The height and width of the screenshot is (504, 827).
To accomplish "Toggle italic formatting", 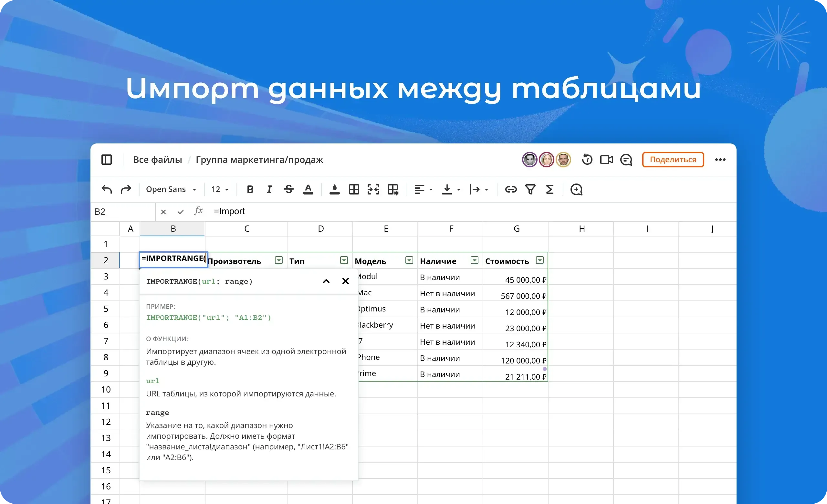I will tap(269, 189).
